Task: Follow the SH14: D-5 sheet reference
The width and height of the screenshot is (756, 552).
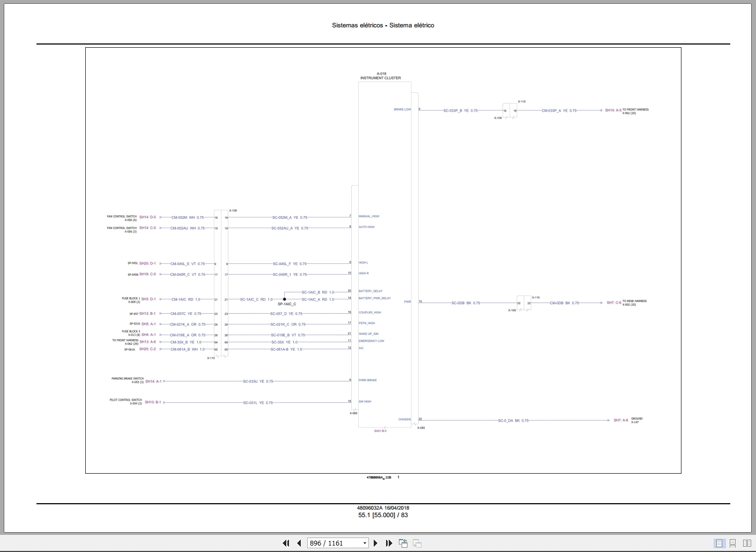Action: tap(147, 217)
